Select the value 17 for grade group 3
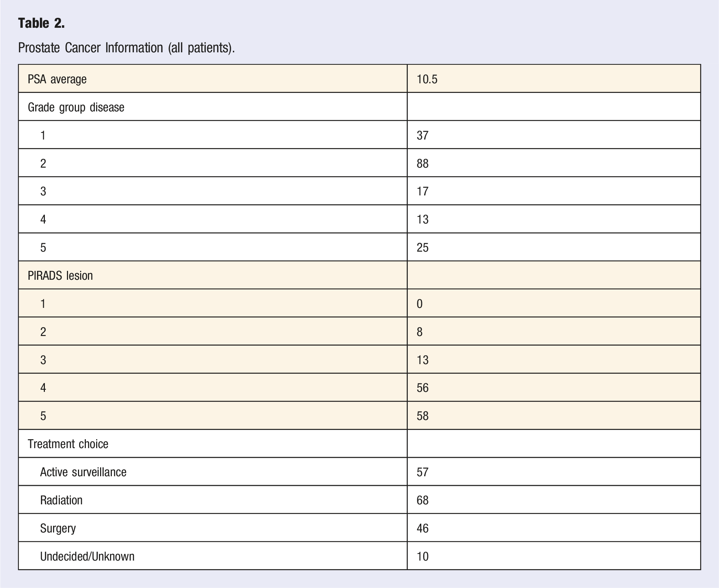Image resolution: width=719 pixels, height=588 pixels. click(422, 191)
